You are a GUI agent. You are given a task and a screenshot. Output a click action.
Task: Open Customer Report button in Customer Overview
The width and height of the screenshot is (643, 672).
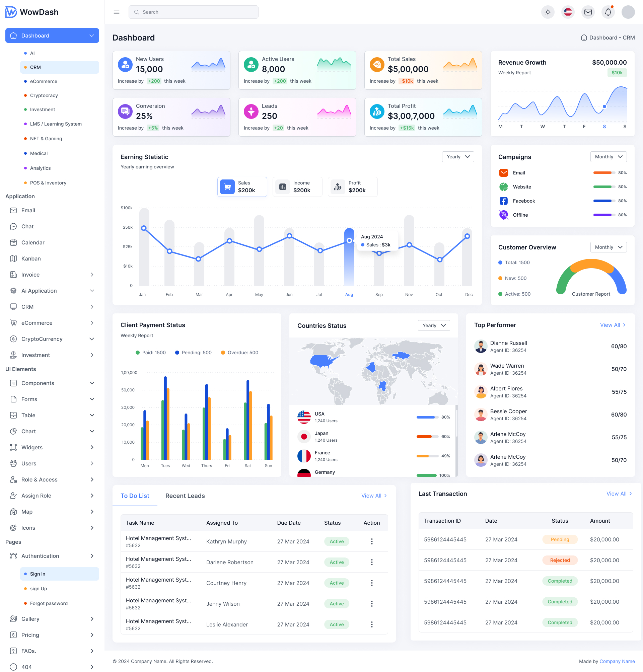click(591, 294)
